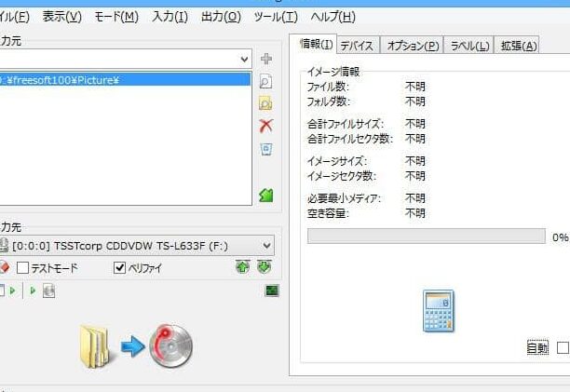Viewport: 570px width, 392px height.
Task: Click the browse for file magnifier icon
Action: [x=265, y=81]
